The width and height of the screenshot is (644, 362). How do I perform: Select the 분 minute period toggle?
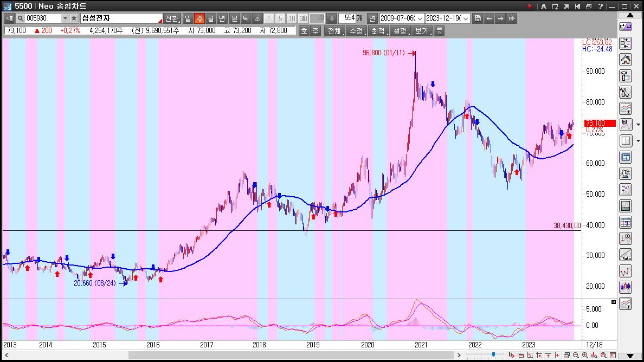pyautogui.click(x=235, y=18)
